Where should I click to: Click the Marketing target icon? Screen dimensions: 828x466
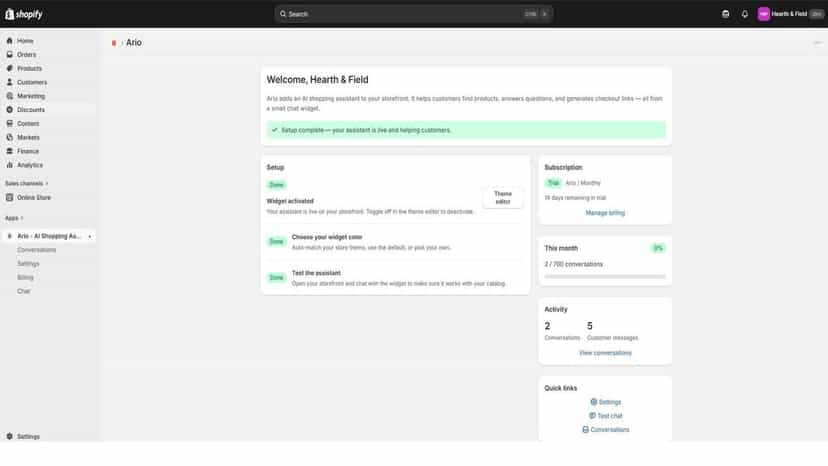pos(10,96)
